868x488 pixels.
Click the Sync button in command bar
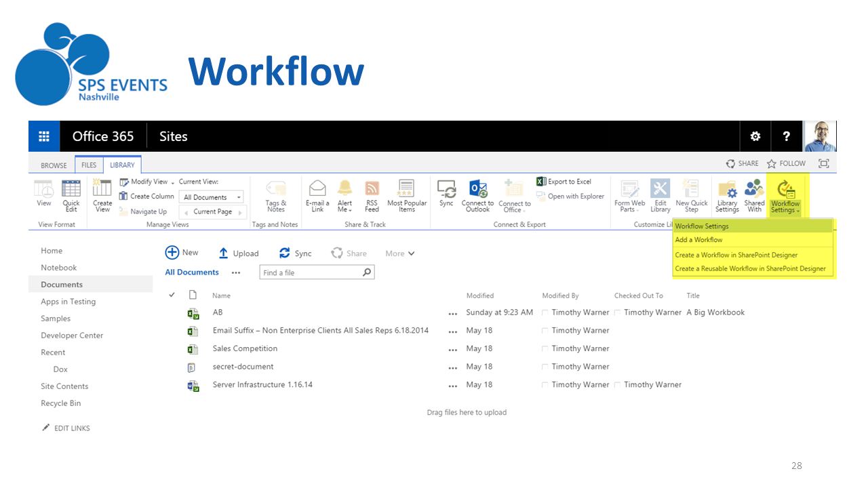(295, 253)
